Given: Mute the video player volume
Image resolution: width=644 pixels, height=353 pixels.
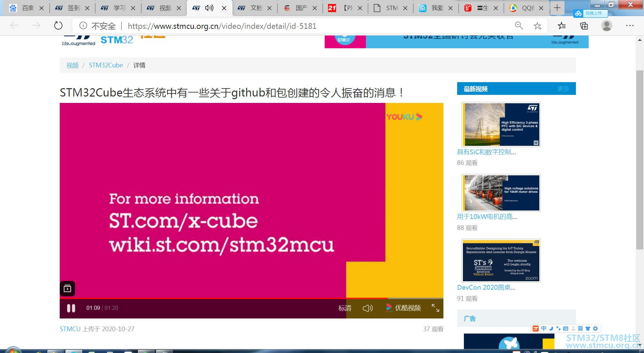Looking at the screenshot, I should [x=368, y=308].
